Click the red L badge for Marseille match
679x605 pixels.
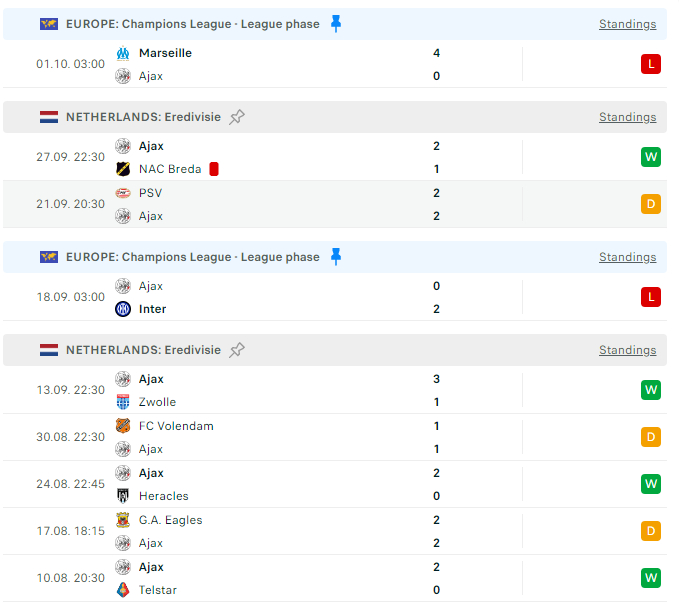[x=651, y=64]
